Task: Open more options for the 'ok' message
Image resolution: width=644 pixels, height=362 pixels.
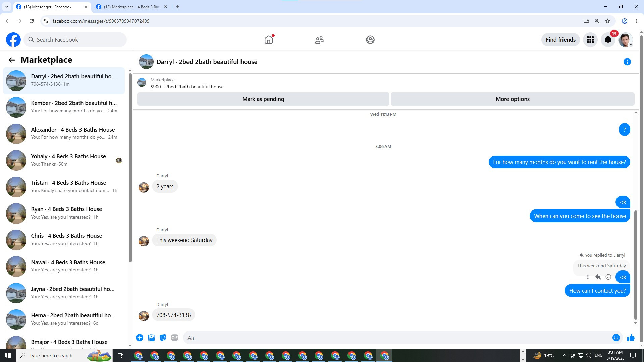Action: click(x=588, y=277)
